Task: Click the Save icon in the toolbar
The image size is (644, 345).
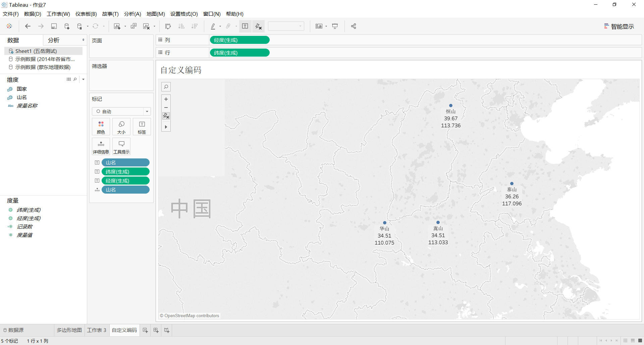Action: coord(54,26)
